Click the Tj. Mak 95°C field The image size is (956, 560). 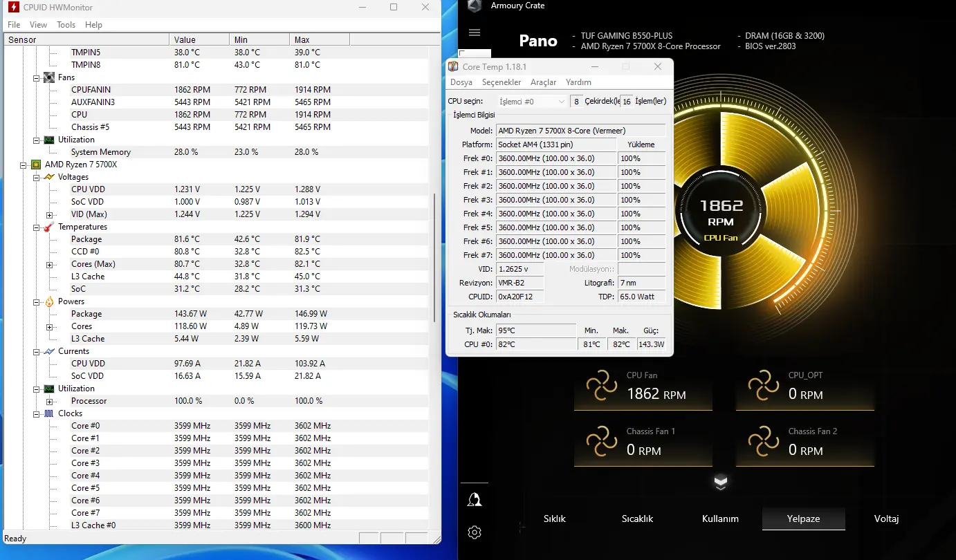pos(535,330)
